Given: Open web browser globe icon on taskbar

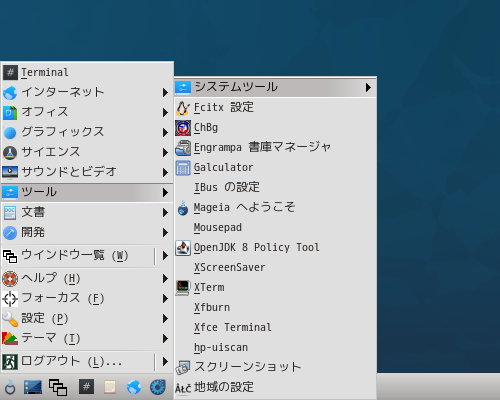Looking at the screenshot, I should click(134, 387).
